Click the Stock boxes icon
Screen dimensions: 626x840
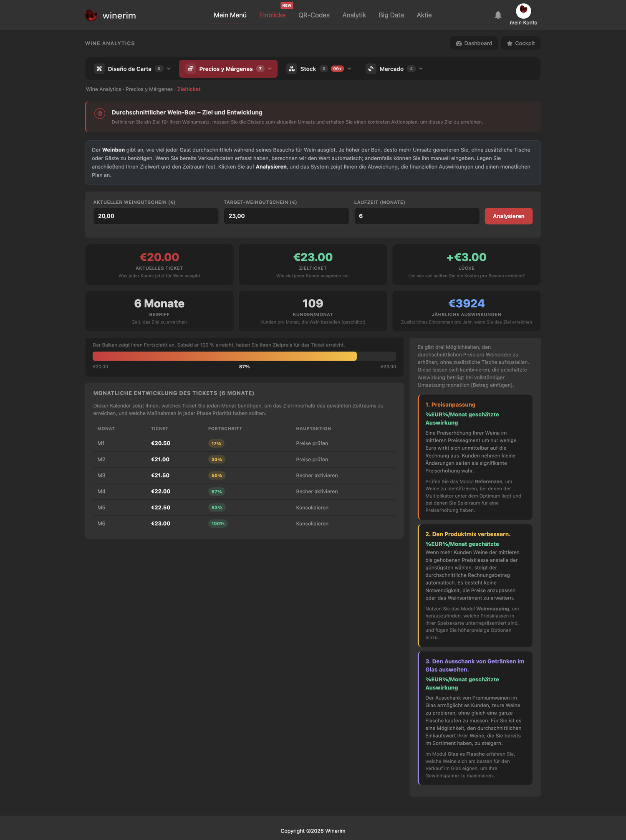[x=292, y=69]
